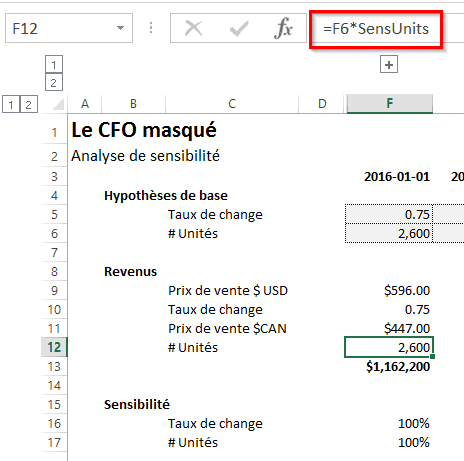The height and width of the screenshot is (461, 464).
Task: Click the Select All corner triangle
Action: tap(58, 104)
